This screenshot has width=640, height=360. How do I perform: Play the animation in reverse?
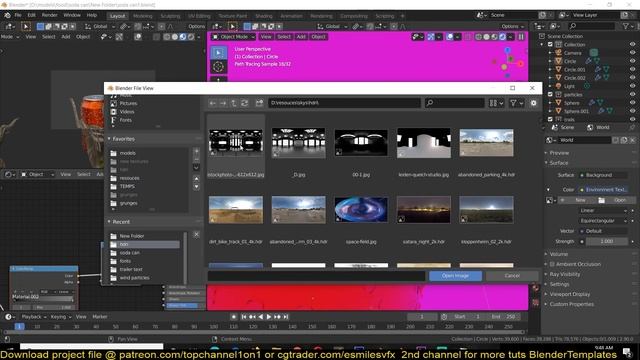[261, 317]
